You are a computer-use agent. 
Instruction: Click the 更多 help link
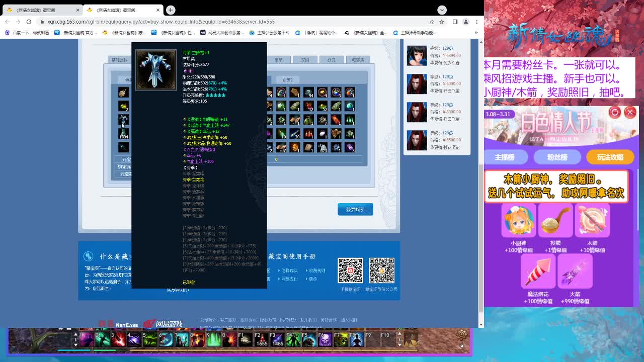pos(313,279)
